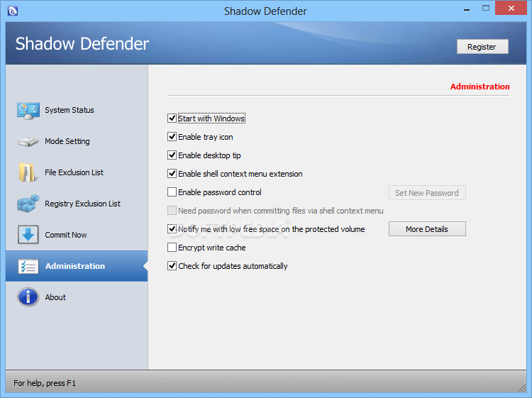Click the Mode Setting drive icon
The width and height of the screenshot is (532, 398).
(x=28, y=142)
